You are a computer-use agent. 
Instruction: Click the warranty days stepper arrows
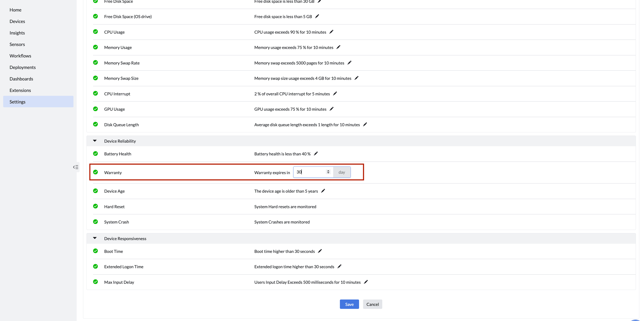pyautogui.click(x=328, y=172)
